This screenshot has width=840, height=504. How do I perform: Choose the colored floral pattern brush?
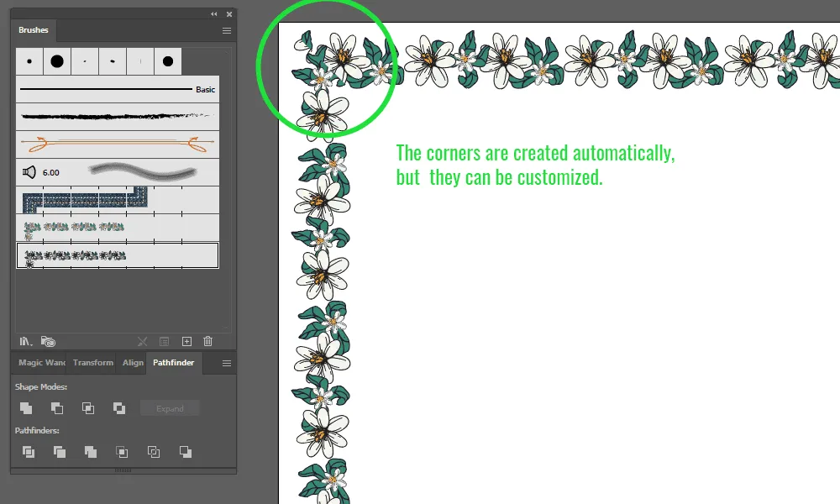pyautogui.click(x=118, y=228)
